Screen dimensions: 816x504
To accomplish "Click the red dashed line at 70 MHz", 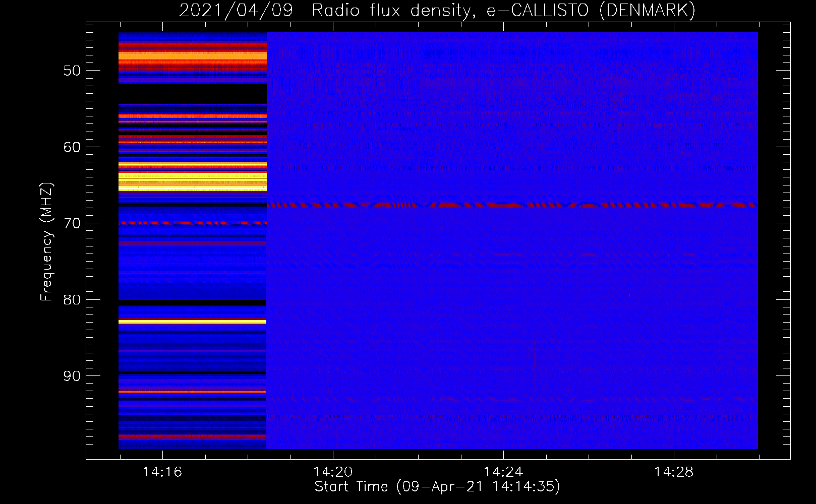I will (x=193, y=222).
